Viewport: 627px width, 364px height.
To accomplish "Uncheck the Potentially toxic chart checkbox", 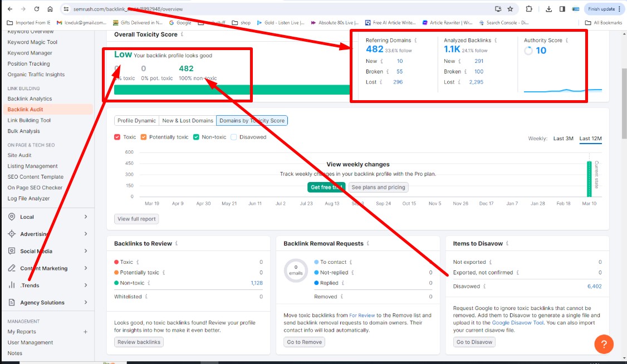I will pyautogui.click(x=144, y=137).
